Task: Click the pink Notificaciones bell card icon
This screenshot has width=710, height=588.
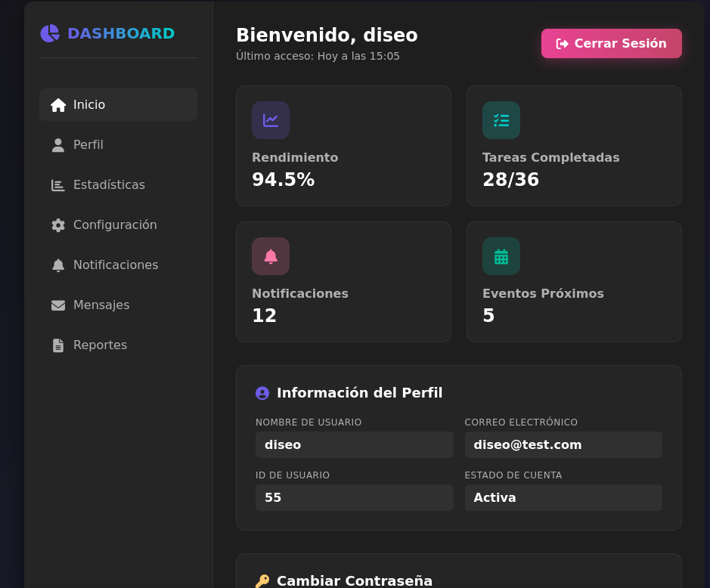Action: click(x=271, y=256)
